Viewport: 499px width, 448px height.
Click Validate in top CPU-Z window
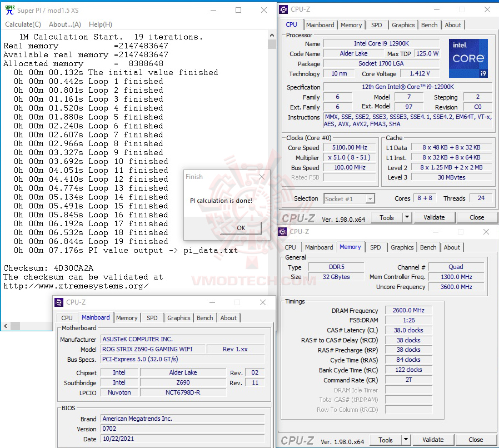click(434, 217)
